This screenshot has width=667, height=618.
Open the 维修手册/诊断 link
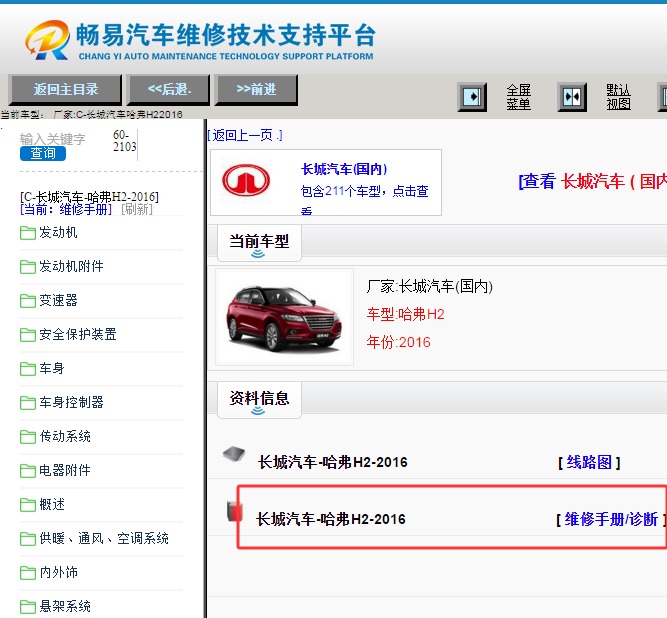click(x=611, y=519)
